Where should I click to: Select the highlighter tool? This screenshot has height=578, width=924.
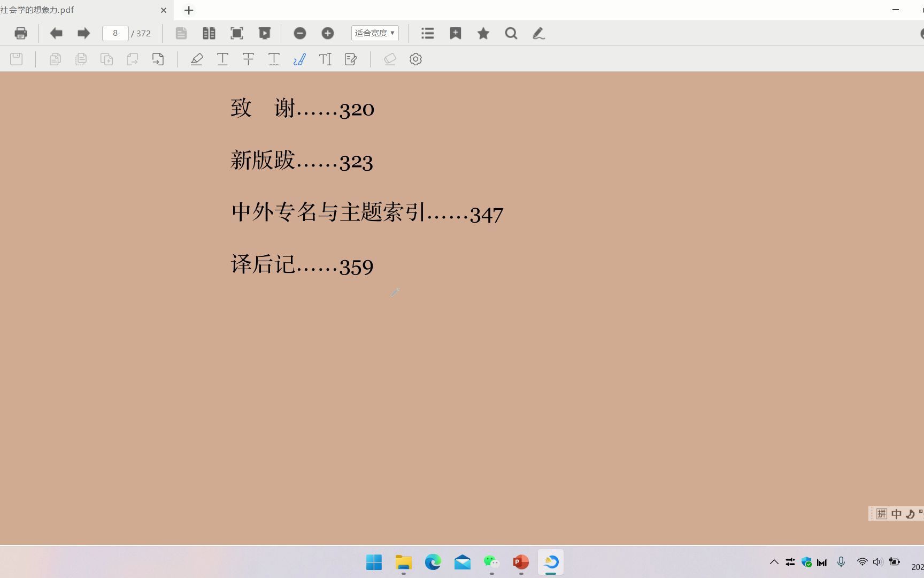coord(197,59)
